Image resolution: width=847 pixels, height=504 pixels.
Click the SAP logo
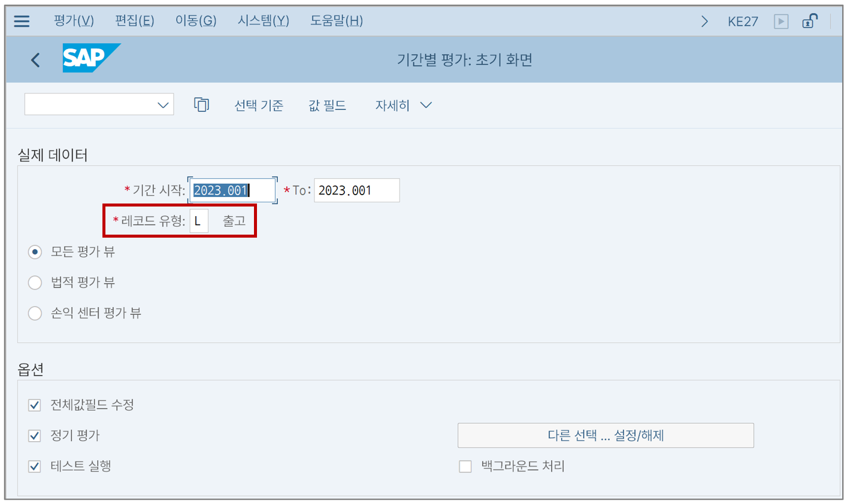[x=91, y=58]
